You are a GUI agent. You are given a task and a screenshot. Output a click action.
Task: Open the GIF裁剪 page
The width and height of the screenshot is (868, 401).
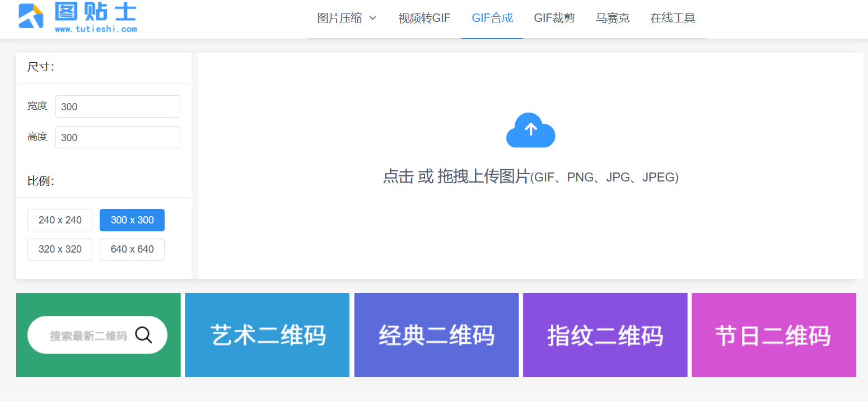[x=554, y=18]
